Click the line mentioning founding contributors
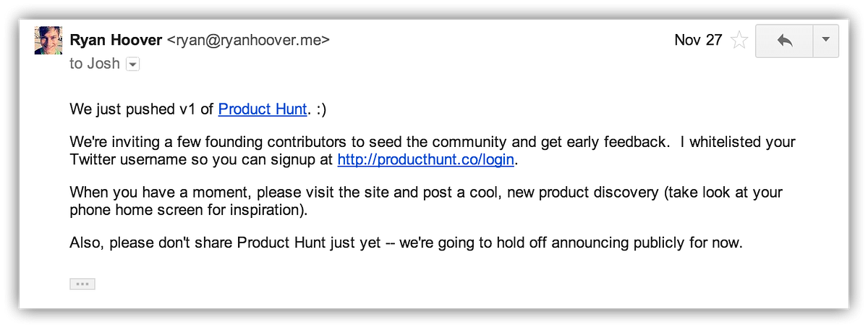 coord(433,143)
